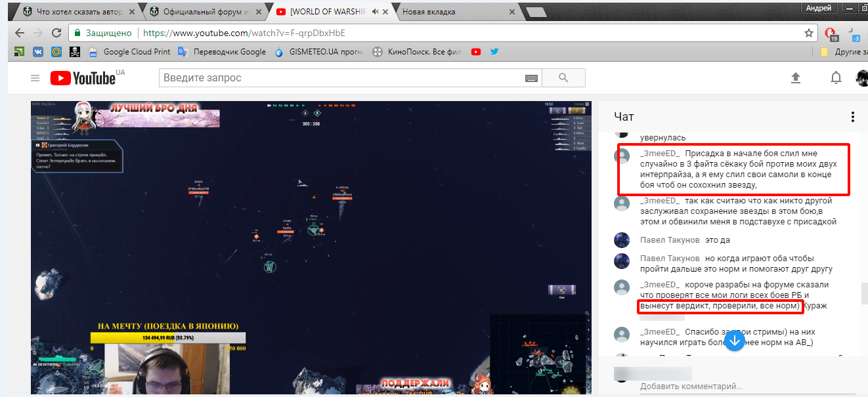
Task: Open the Twitter bookmark icon
Action: (494, 52)
